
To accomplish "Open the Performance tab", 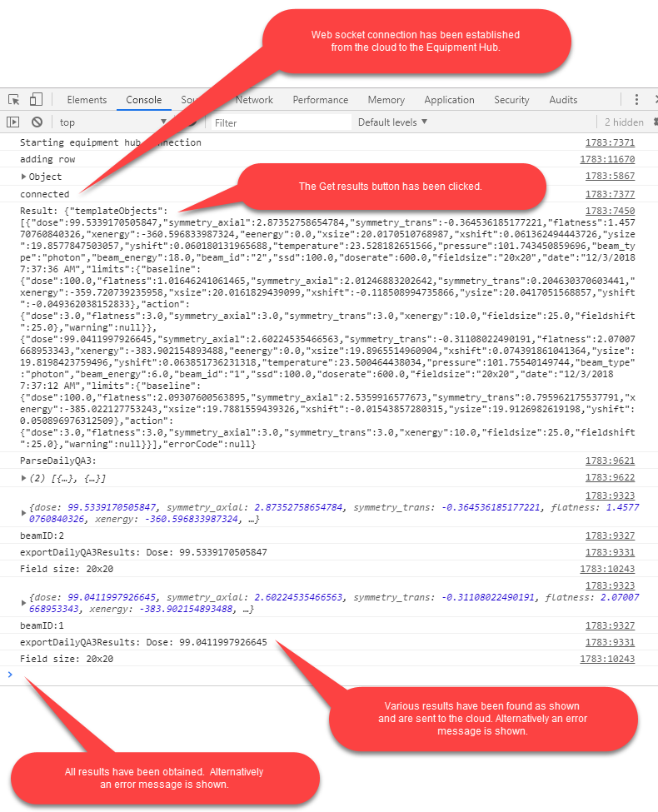I will coord(320,100).
